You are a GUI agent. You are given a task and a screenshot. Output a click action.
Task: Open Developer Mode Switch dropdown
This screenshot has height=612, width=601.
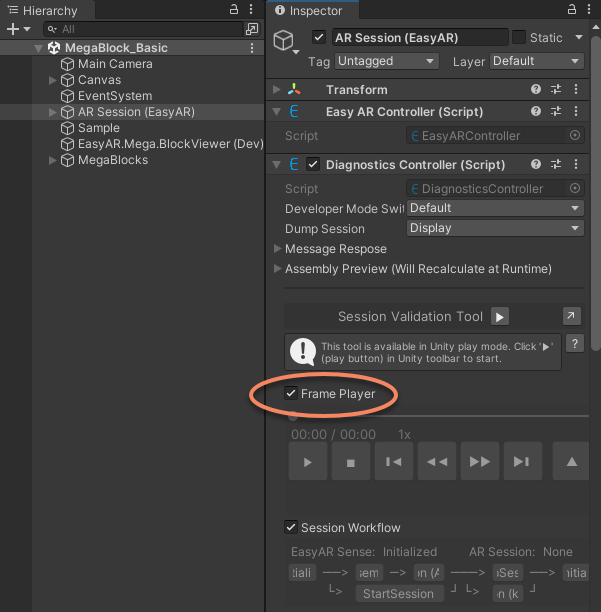[x=495, y=208]
